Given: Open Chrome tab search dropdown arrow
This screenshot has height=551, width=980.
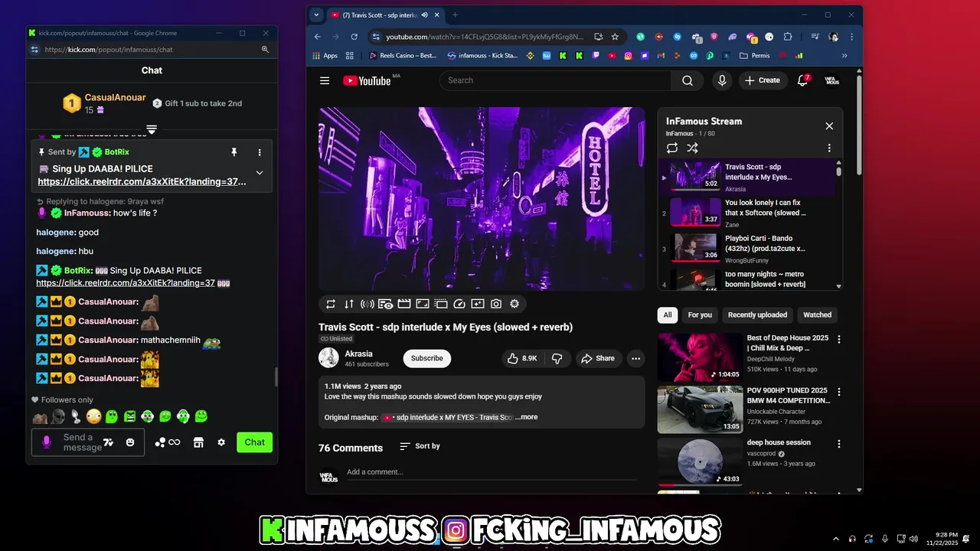Looking at the screenshot, I should coord(316,15).
